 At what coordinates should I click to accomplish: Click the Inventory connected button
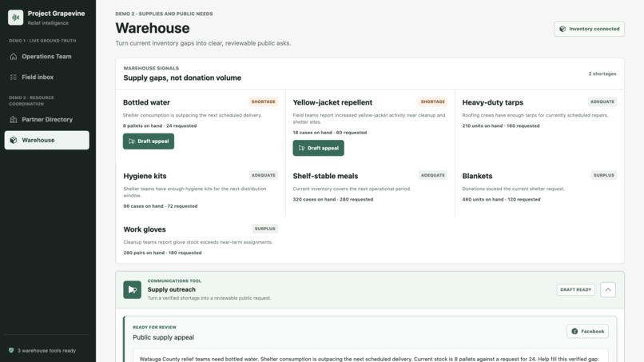click(589, 29)
